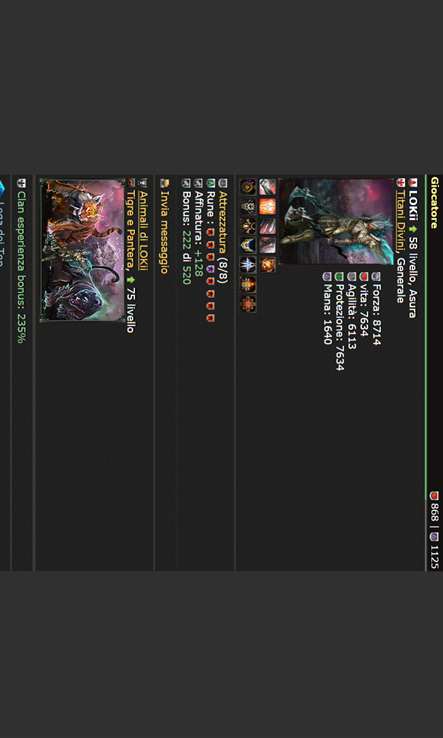443x738 pixels.
Task: Click the red vita heart icon
Action: pos(363,276)
